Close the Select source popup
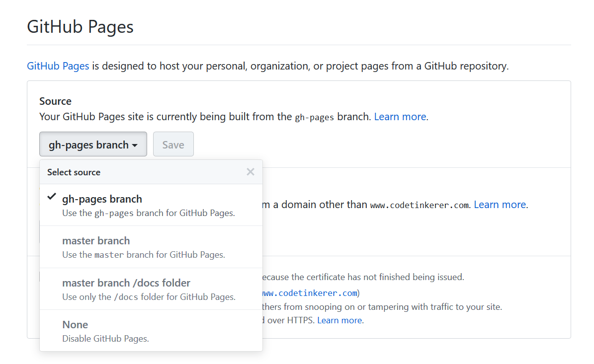This screenshot has height=364, width=594. (x=251, y=172)
